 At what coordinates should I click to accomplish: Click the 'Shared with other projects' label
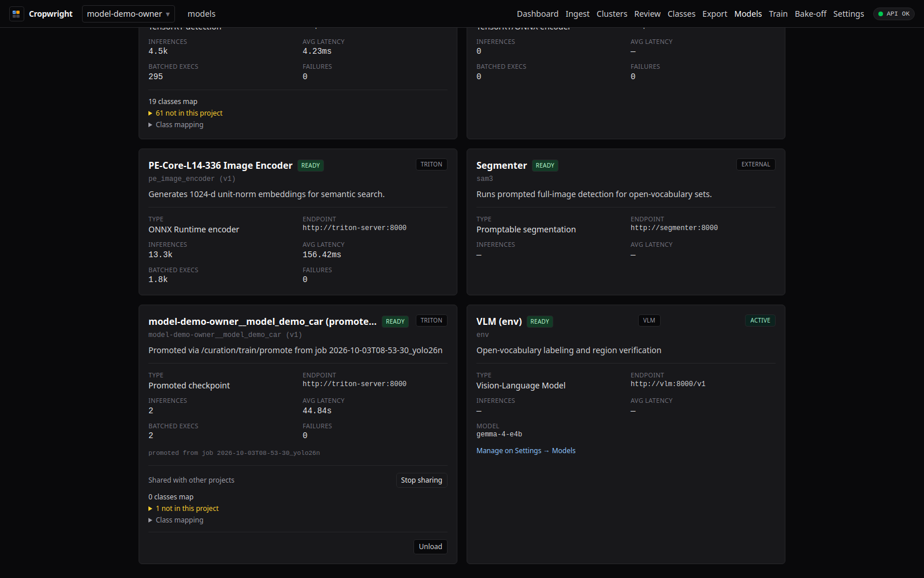coord(191,480)
